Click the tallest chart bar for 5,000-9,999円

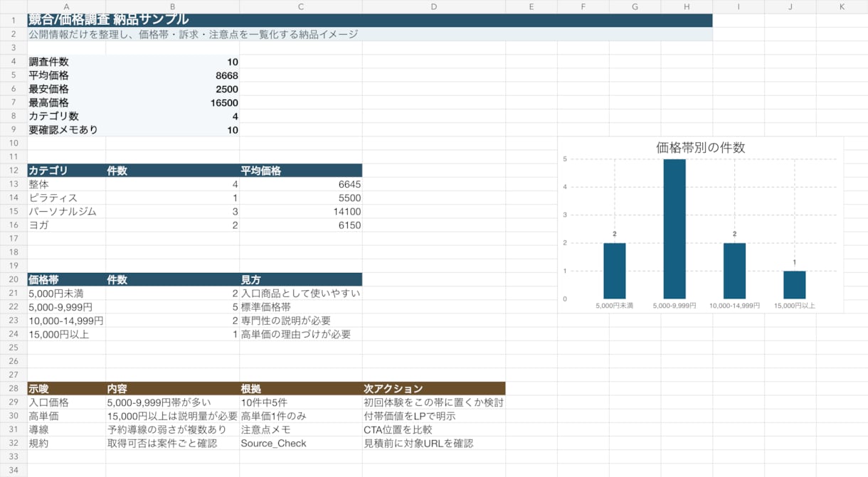(674, 229)
